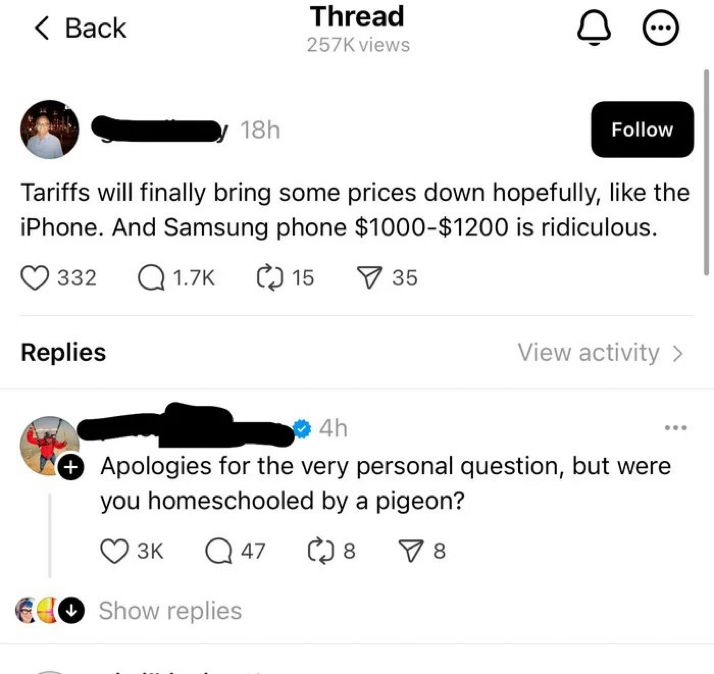
Task: Open the more options circle menu
Action: coord(660,28)
